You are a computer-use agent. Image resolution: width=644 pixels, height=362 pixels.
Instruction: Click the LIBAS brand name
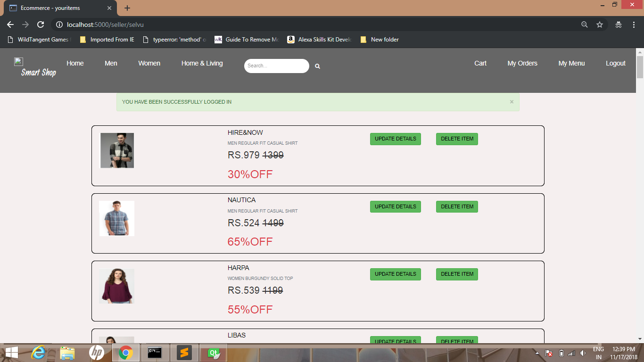point(237,335)
